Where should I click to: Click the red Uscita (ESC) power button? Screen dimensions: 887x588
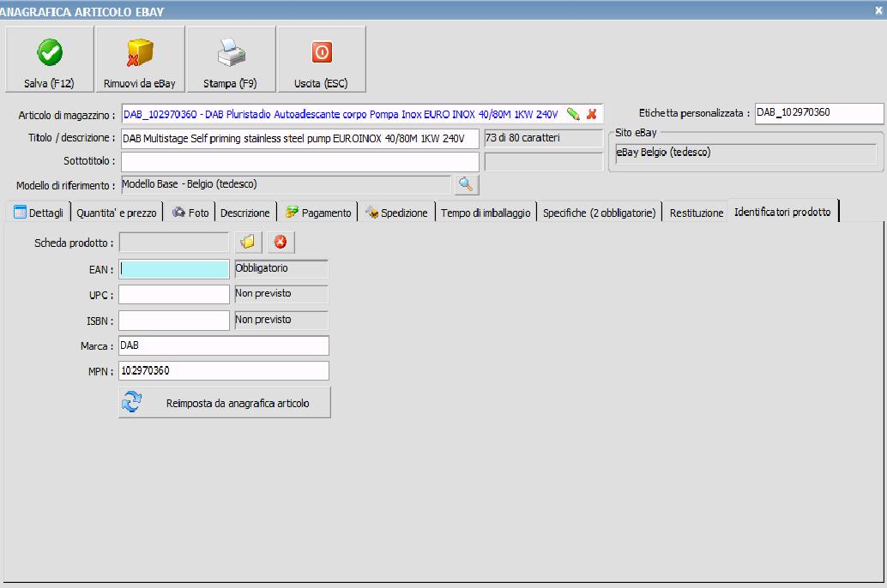coord(322,59)
